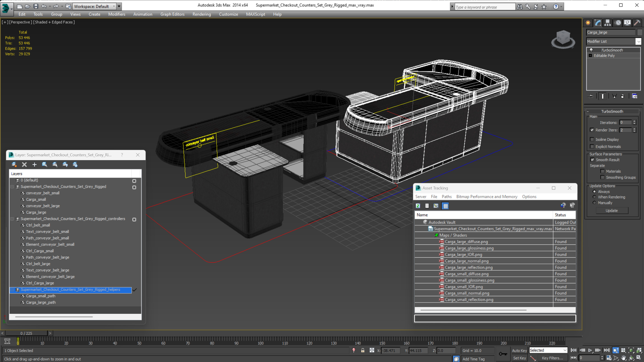
Task: Click the keyword search input field
Action: [x=485, y=7]
